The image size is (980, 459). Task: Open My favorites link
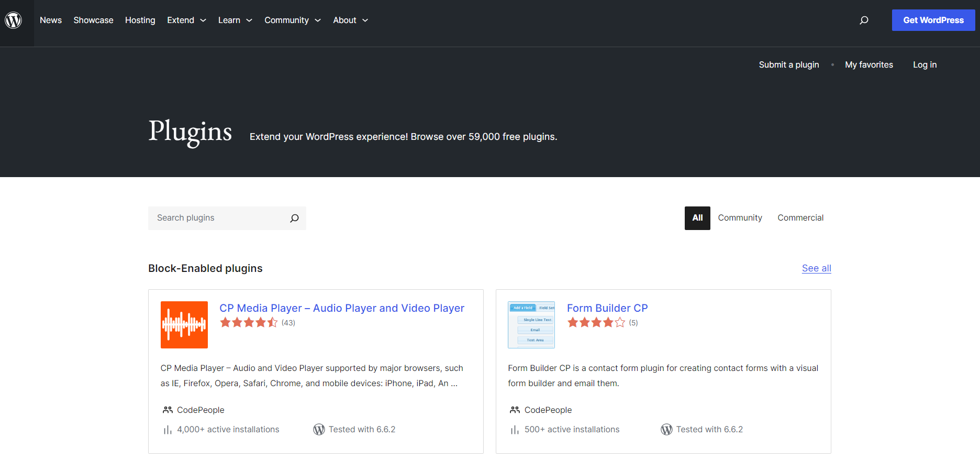click(869, 65)
